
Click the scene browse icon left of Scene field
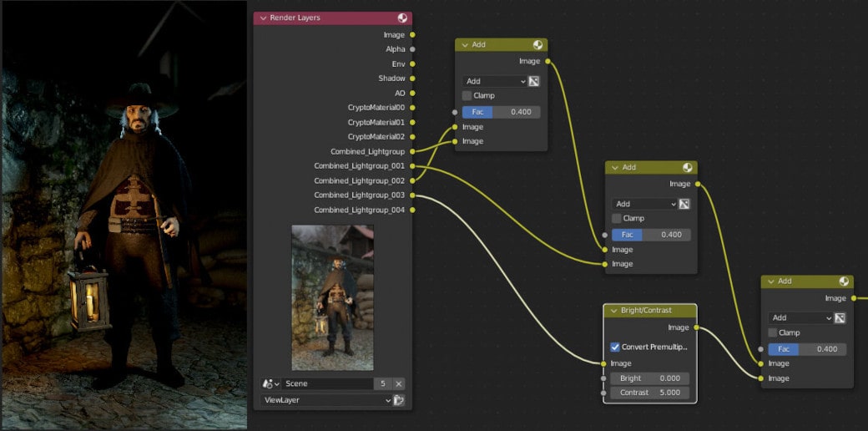point(270,383)
